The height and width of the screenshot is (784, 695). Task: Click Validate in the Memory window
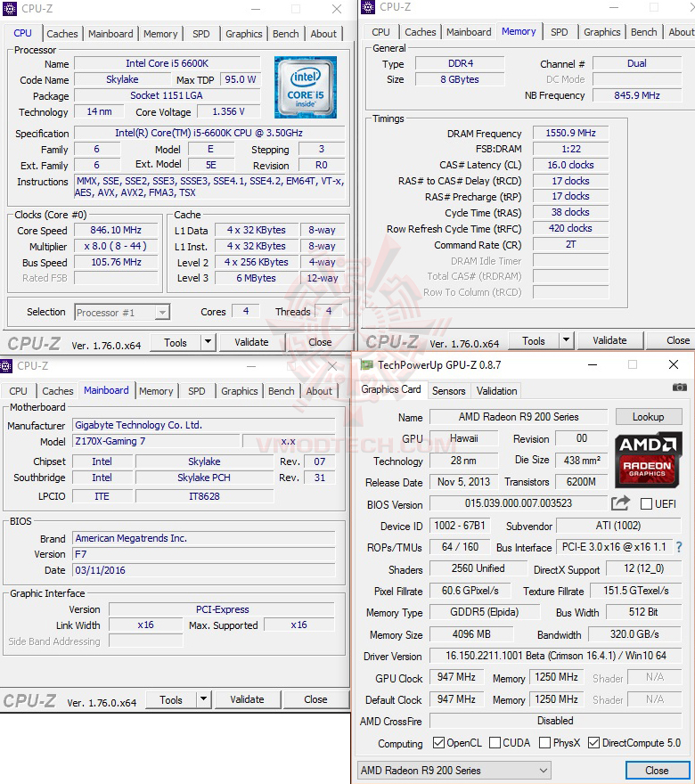tap(609, 340)
